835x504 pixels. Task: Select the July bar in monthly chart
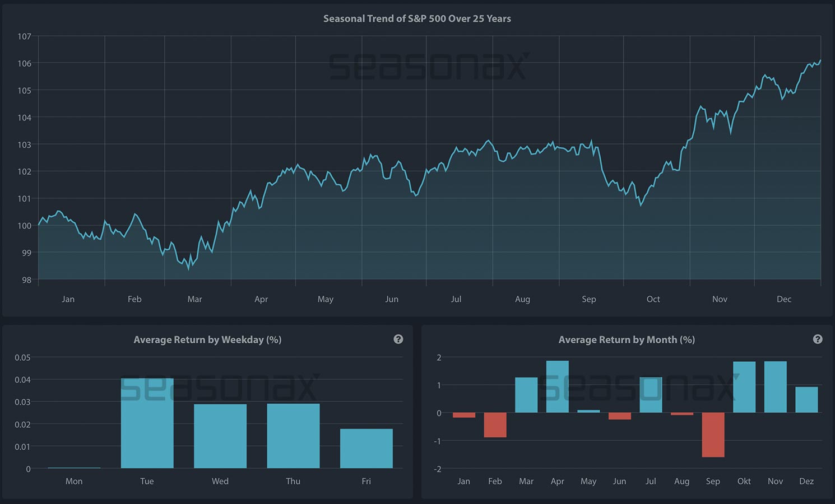coord(651,395)
